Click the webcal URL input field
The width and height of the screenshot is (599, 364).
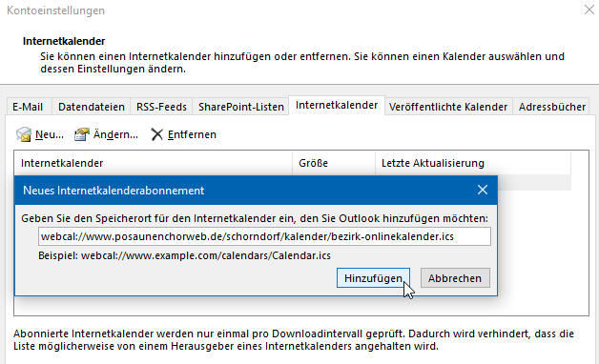click(x=264, y=236)
